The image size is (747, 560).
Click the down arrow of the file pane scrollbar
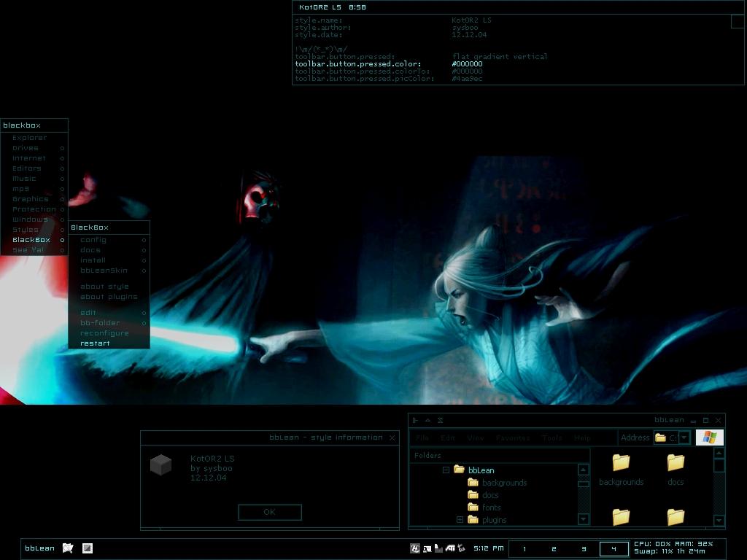(719, 520)
